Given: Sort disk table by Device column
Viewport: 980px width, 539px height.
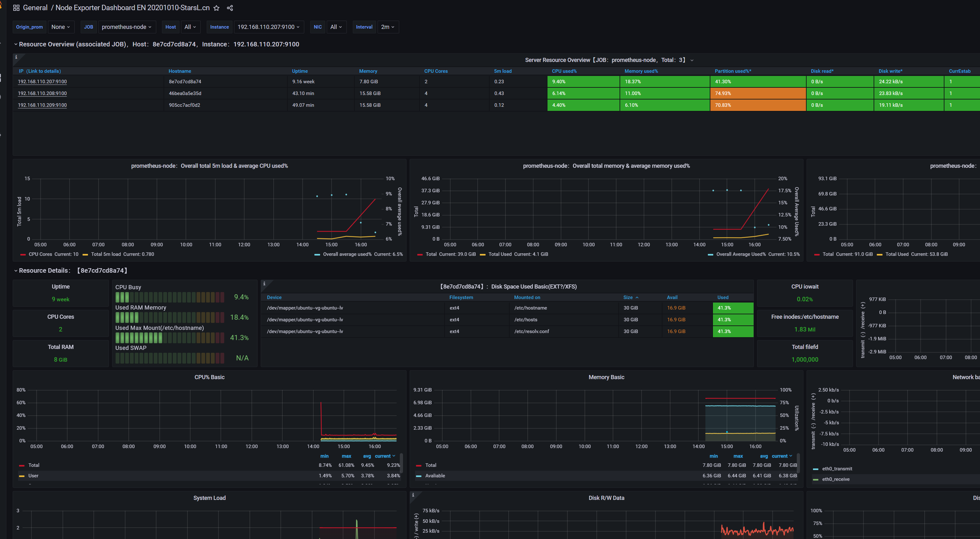Looking at the screenshot, I should [x=274, y=297].
